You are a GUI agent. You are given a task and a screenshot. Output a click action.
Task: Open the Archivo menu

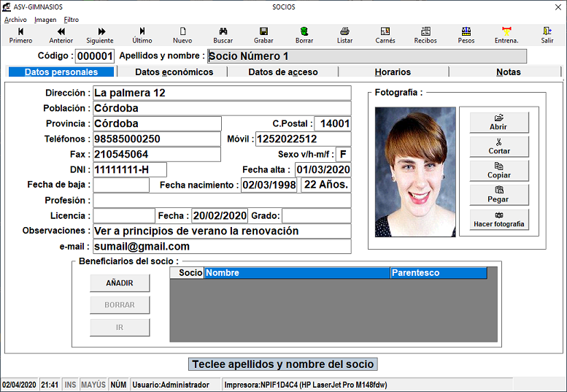coord(15,20)
